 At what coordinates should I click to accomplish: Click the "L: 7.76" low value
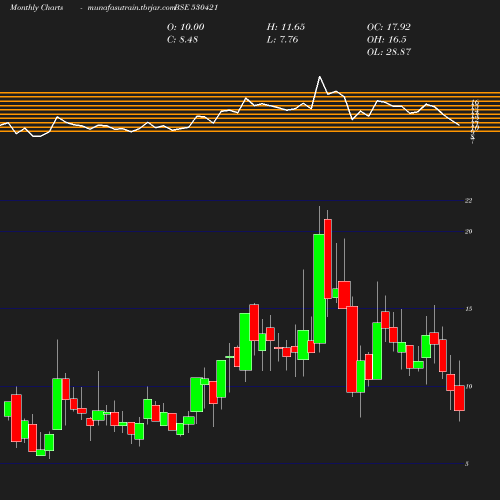pos(282,40)
